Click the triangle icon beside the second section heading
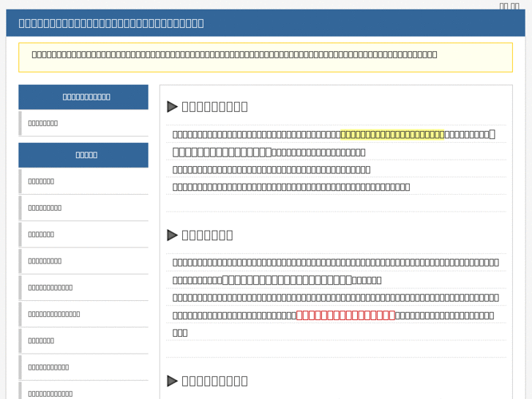The width and height of the screenshot is (532, 399). coord(173,235)
